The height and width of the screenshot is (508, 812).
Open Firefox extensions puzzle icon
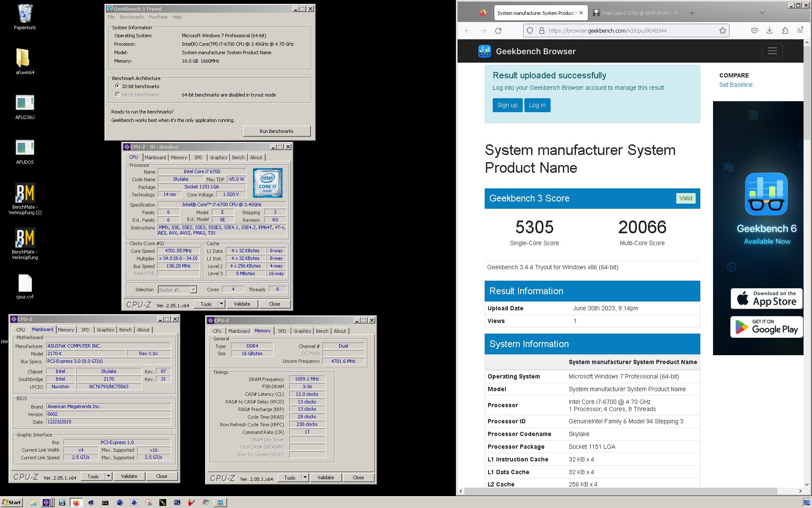(785, 30)
